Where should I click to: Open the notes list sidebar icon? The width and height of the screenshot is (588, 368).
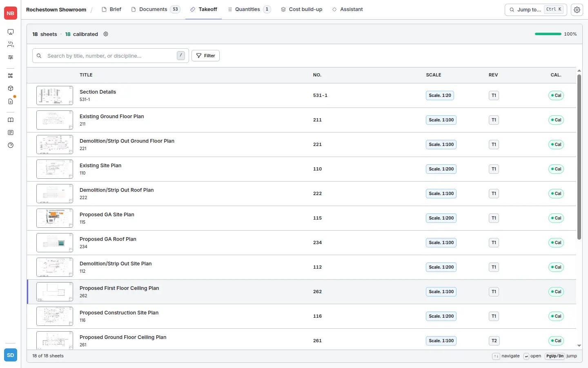11,132
